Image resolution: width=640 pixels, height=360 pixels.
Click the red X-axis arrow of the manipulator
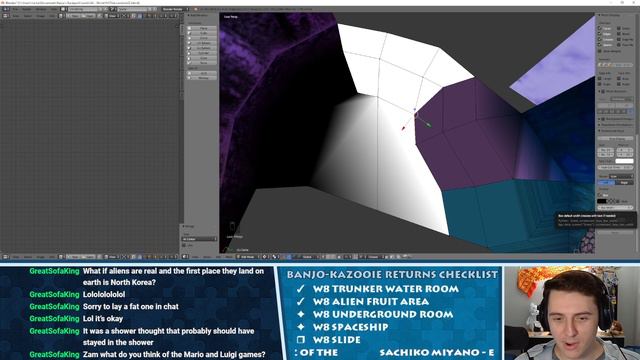(403, 129)
